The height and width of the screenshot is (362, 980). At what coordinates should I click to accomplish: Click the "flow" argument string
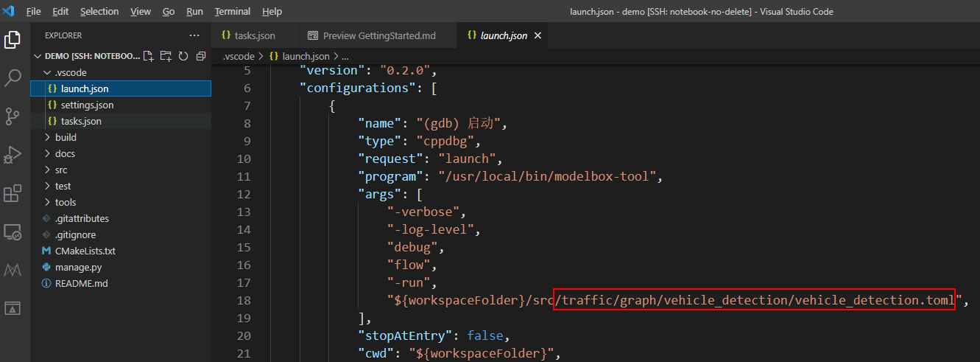click(x=412, y=265)
